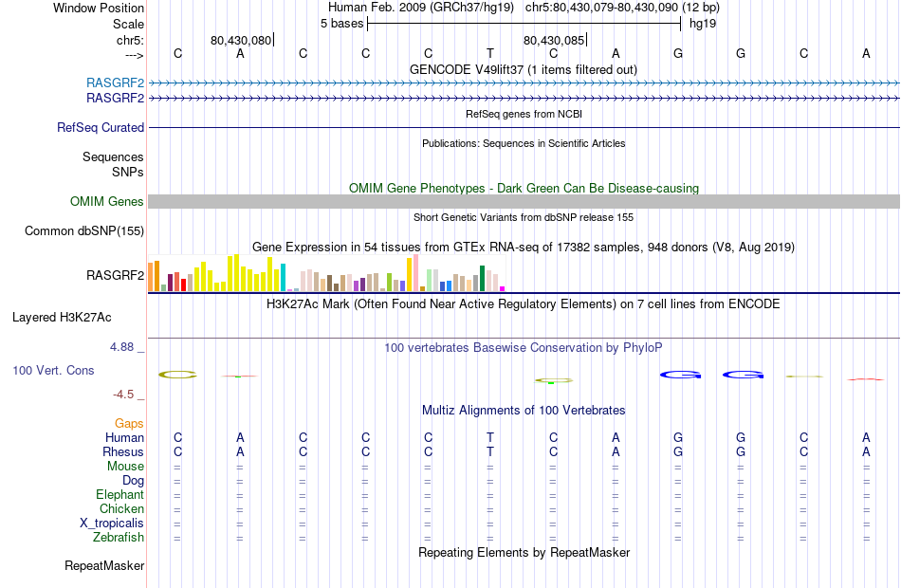
Task: Click the T base in the sequence ruler
Action: (490, 53)
